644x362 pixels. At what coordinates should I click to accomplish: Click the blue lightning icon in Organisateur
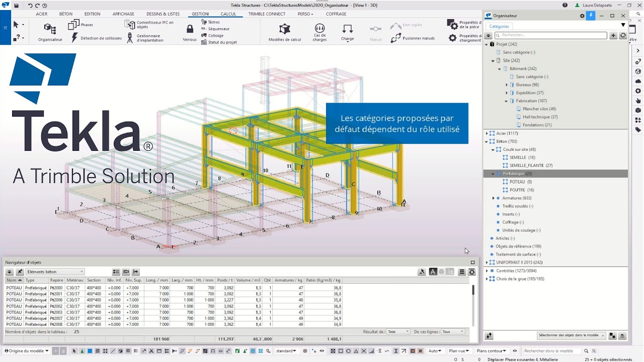(x=591, y=16)
